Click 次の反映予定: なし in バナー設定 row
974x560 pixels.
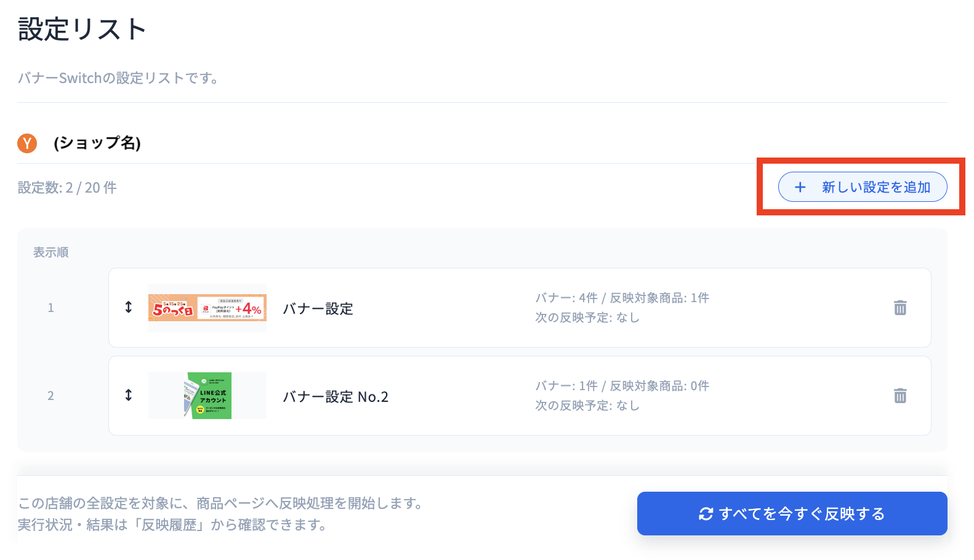point(587,318)
